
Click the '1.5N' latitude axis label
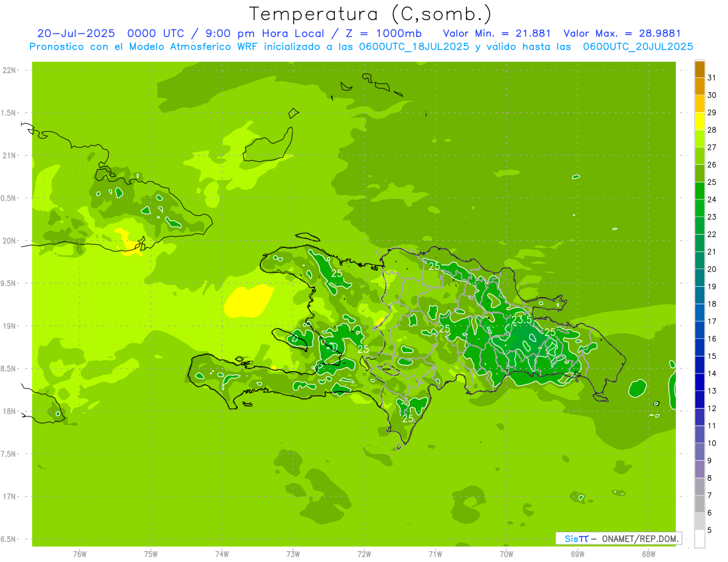[8, 113]
